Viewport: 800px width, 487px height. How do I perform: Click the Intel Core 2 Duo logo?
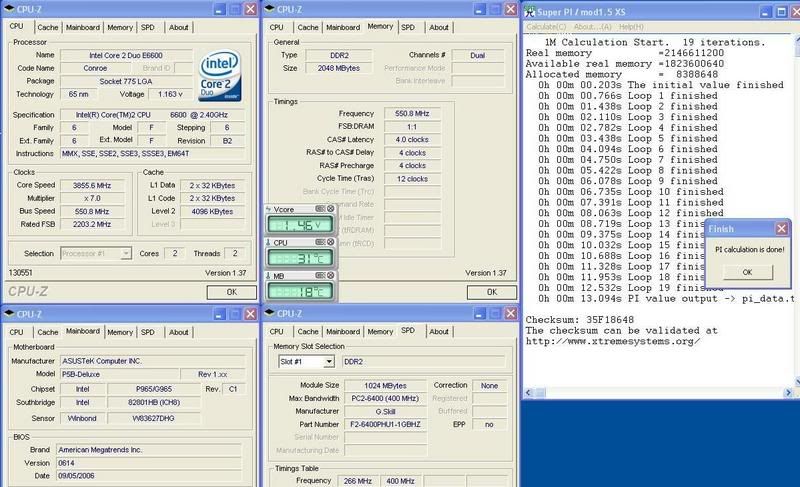click(x=220, y=75)
